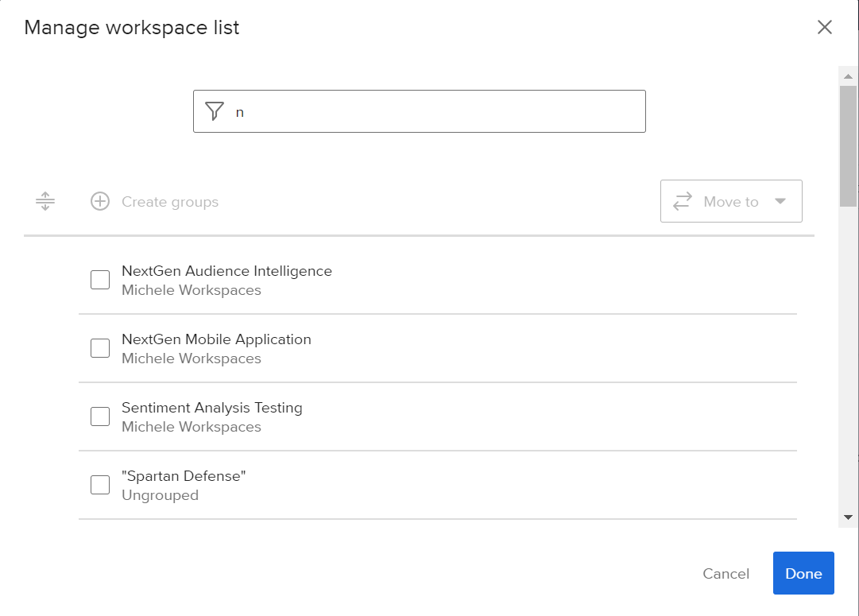Click the "Spartan Defense" workspace name
859x616 pixels.
184,476
